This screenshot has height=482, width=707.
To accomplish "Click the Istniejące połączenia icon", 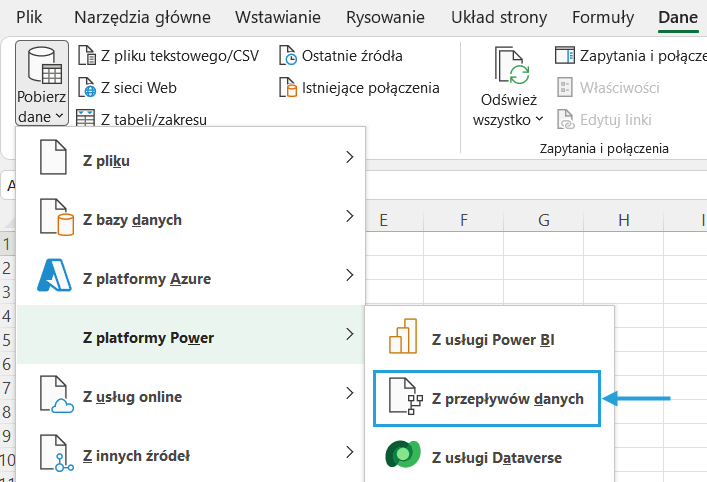I will click(287, 88).
